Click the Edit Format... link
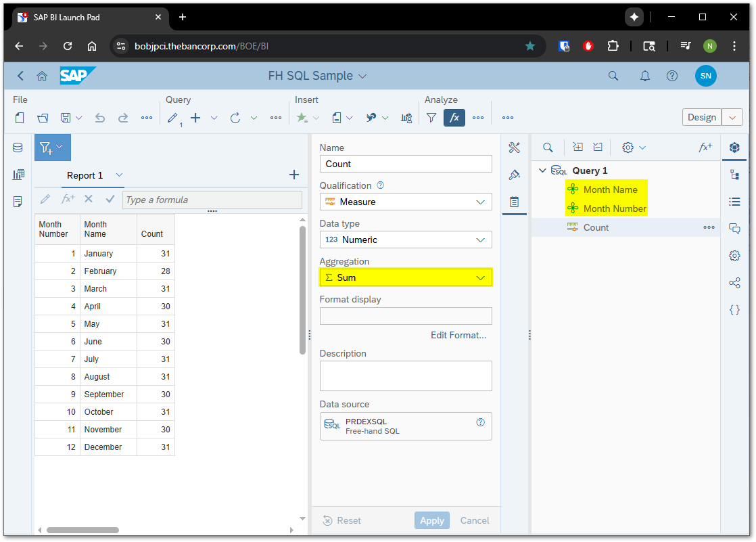Screen dimensions: 756x542 [x=458, y=335]
